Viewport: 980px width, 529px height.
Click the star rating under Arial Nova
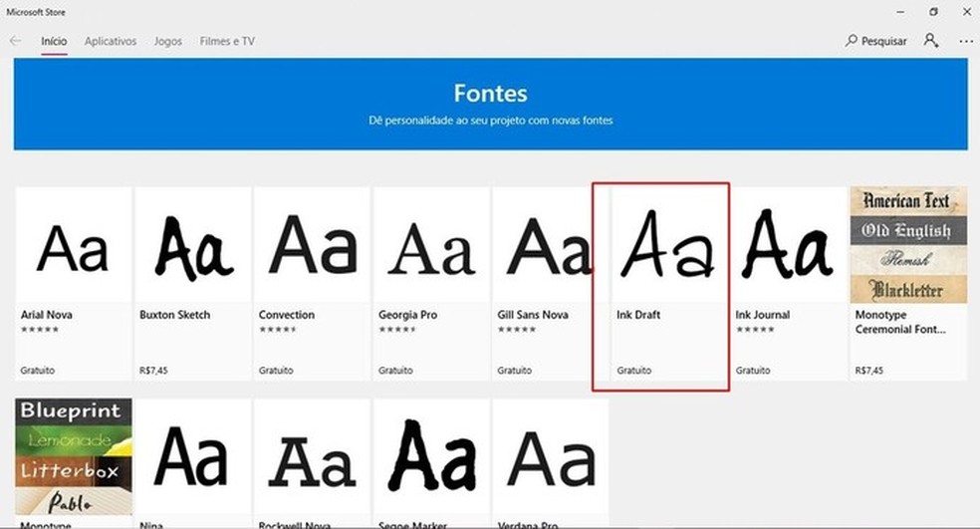40,330
